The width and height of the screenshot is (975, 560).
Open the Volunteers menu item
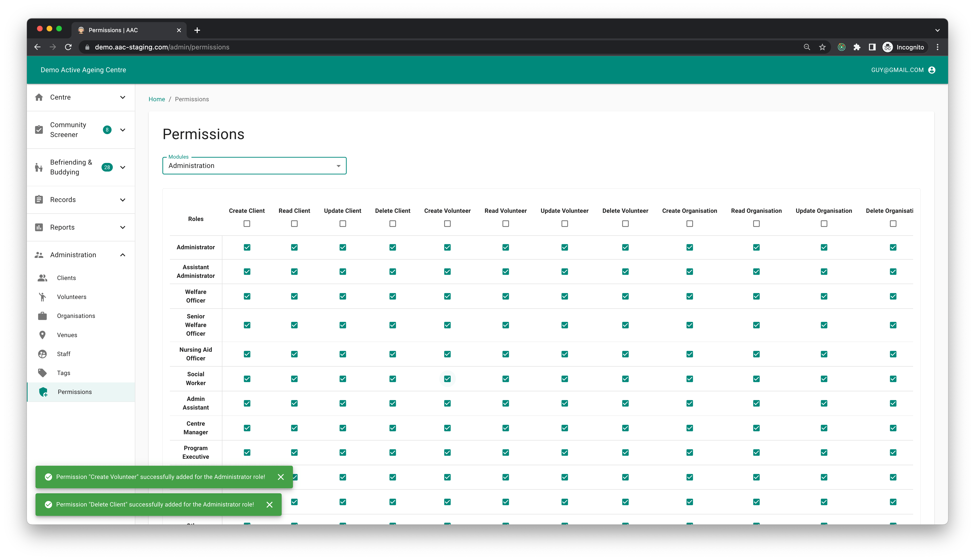click(81, 297)
